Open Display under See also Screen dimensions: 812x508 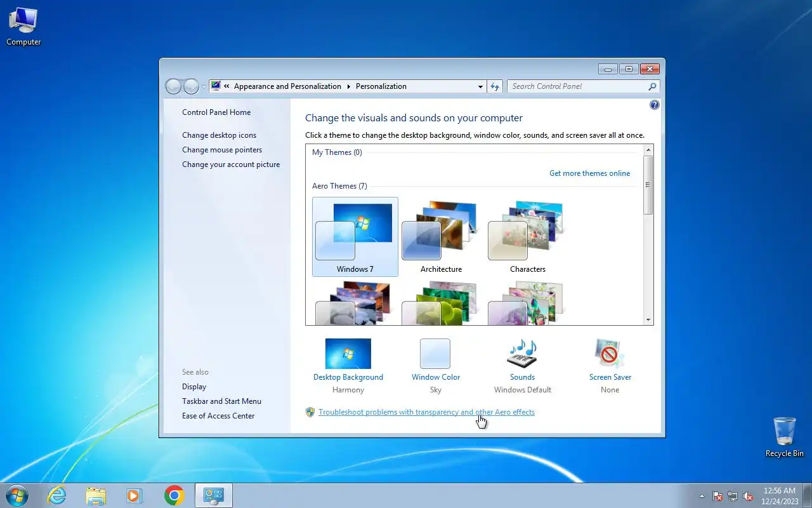point(194,387)
